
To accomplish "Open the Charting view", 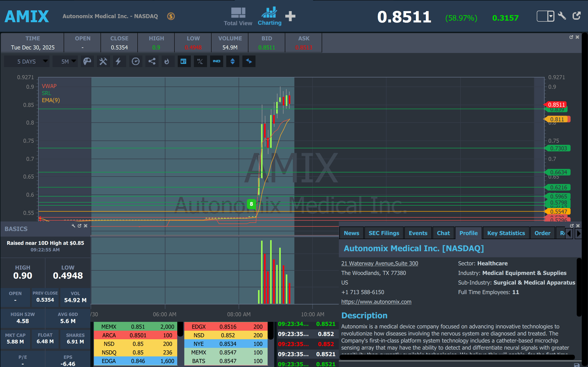I will (269, 16).
